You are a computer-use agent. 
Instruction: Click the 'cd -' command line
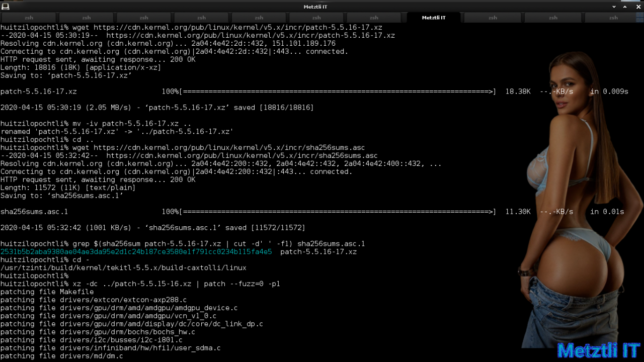45,259
